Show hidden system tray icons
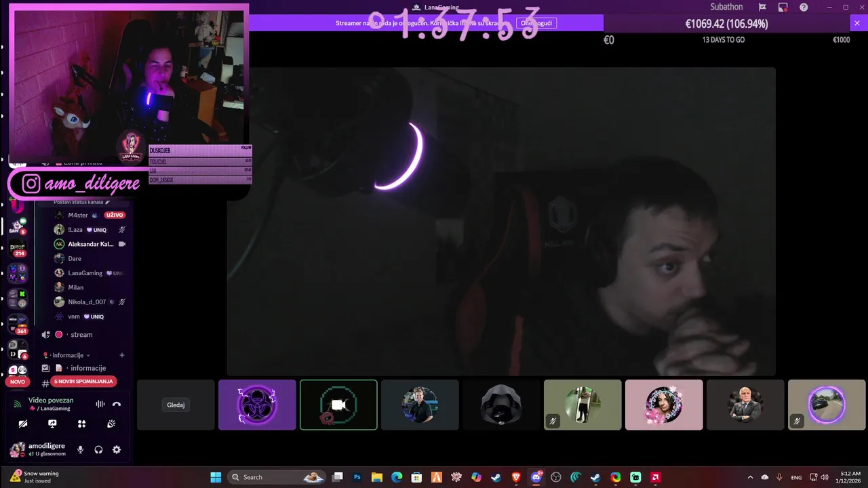Screen dimensions: 868x488 (x=750, y=477)
